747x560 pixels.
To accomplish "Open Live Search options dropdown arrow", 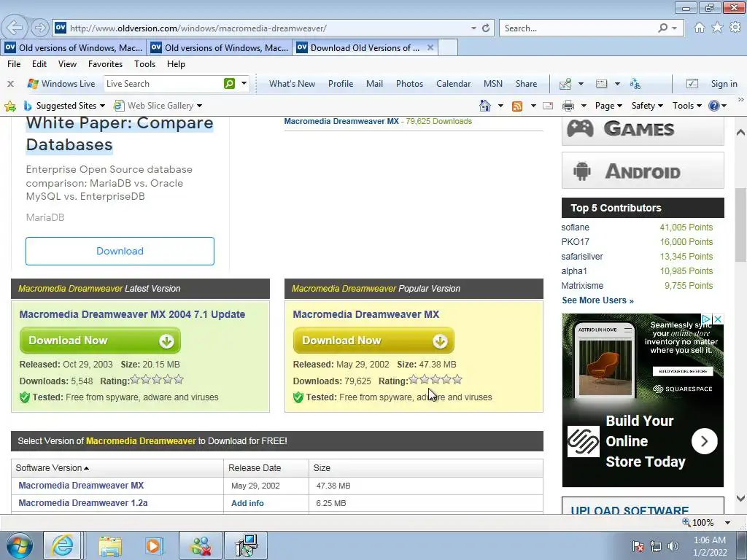I will 244,83.
